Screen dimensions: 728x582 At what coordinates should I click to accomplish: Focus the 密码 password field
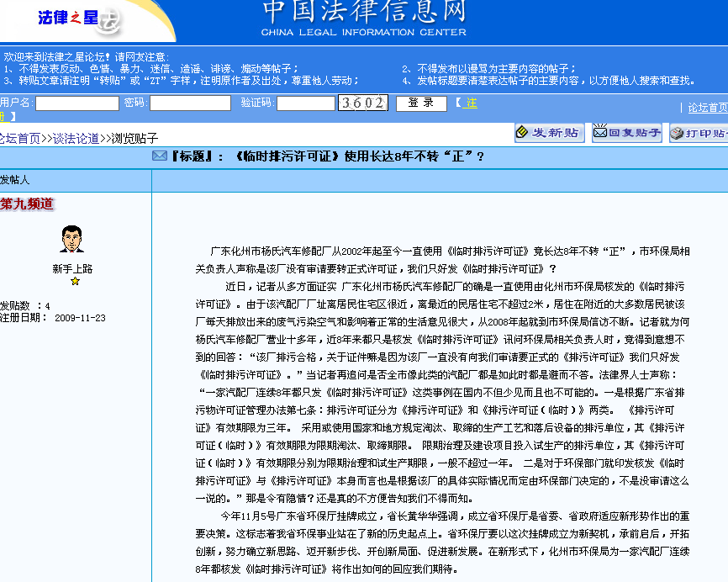pos(190,103)
